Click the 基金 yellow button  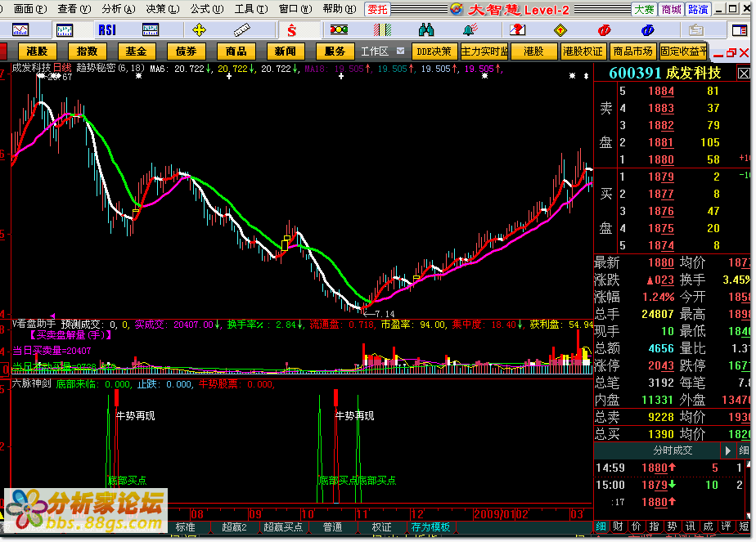pyautogui.click(x=137, y=51)
